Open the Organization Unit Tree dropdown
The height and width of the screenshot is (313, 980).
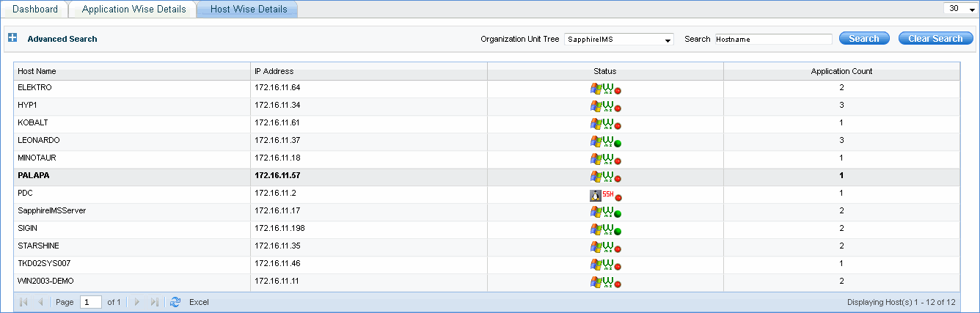click(619, 40)
